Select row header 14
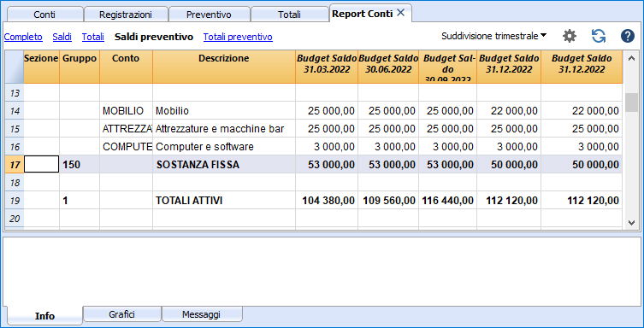 tap(15, 111)
